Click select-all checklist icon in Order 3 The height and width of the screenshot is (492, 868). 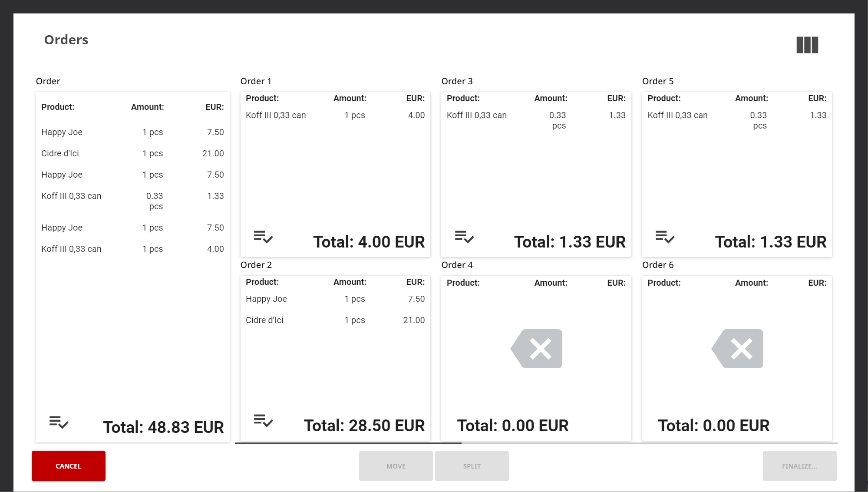[464, 237]
